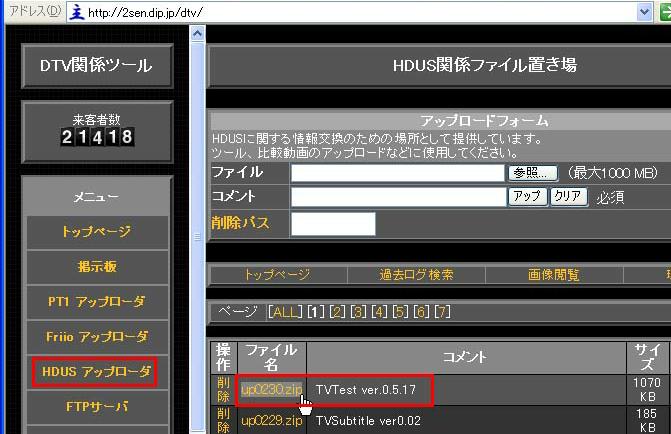Screen dimensions: 671x434
Task: Go to page [4]
Action: 380,312
